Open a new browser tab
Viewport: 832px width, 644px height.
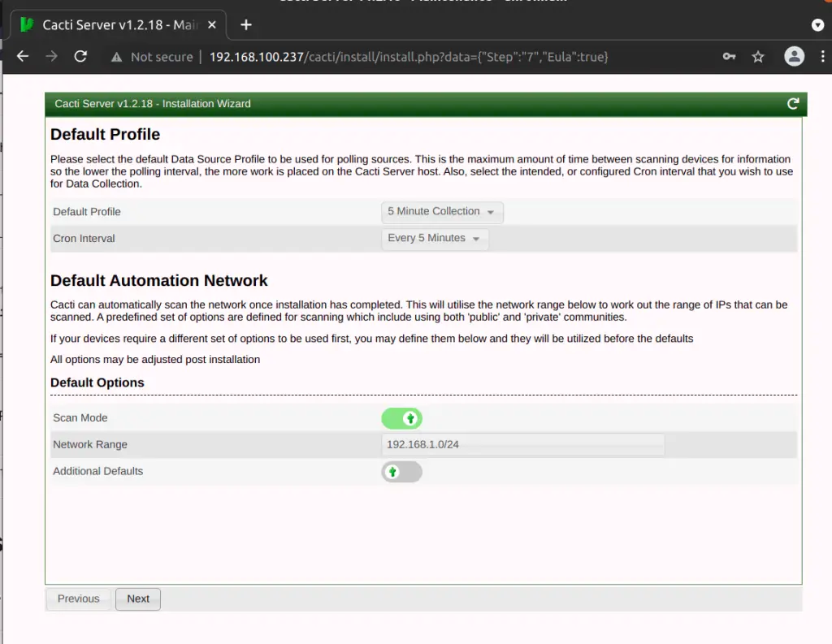pos(245,24)
